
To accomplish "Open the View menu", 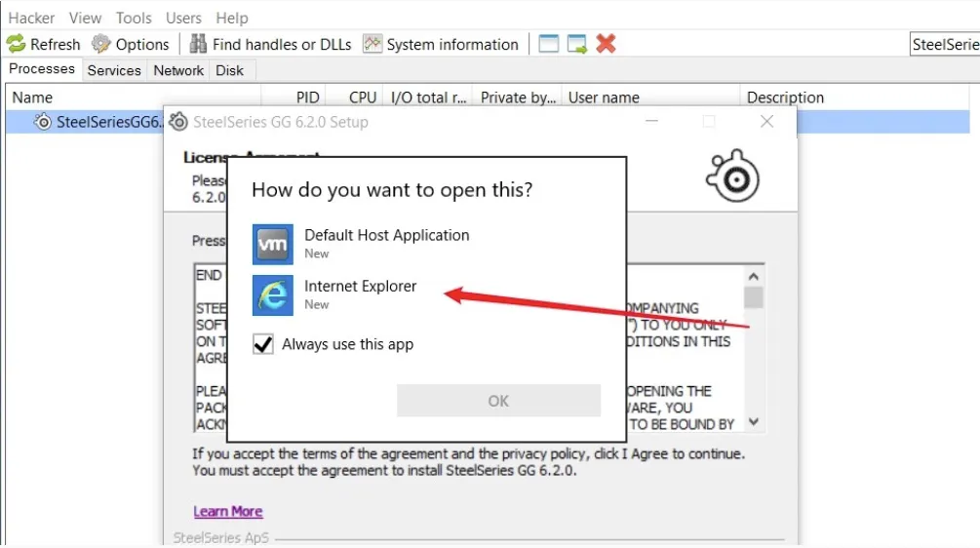I will tap(85, 19).
